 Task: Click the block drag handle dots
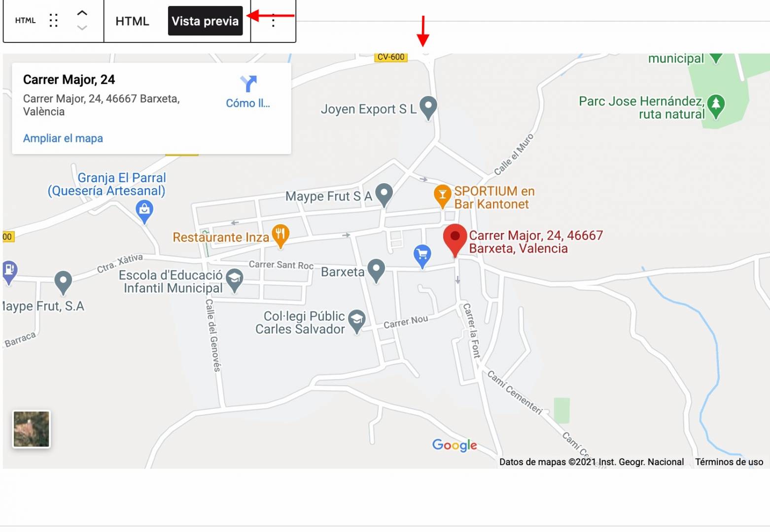point(54,21)
